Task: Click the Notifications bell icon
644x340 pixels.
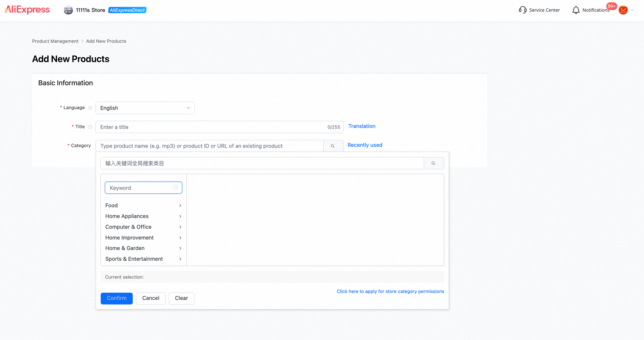Action: point(576,10)
